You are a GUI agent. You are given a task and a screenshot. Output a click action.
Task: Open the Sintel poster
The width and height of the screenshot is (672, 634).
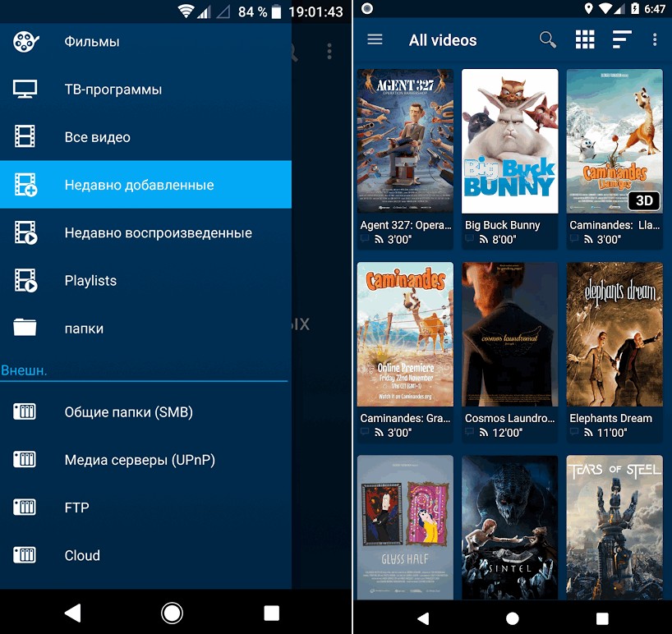click(510, 527)
